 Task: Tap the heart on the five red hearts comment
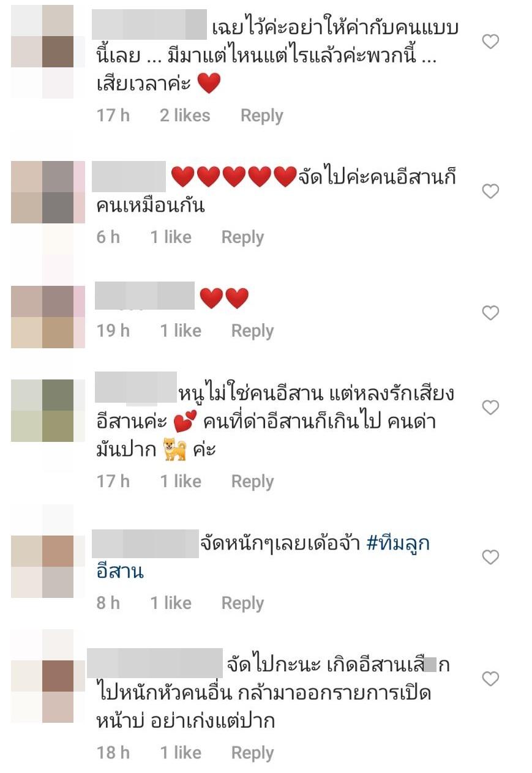pos(490,192)
